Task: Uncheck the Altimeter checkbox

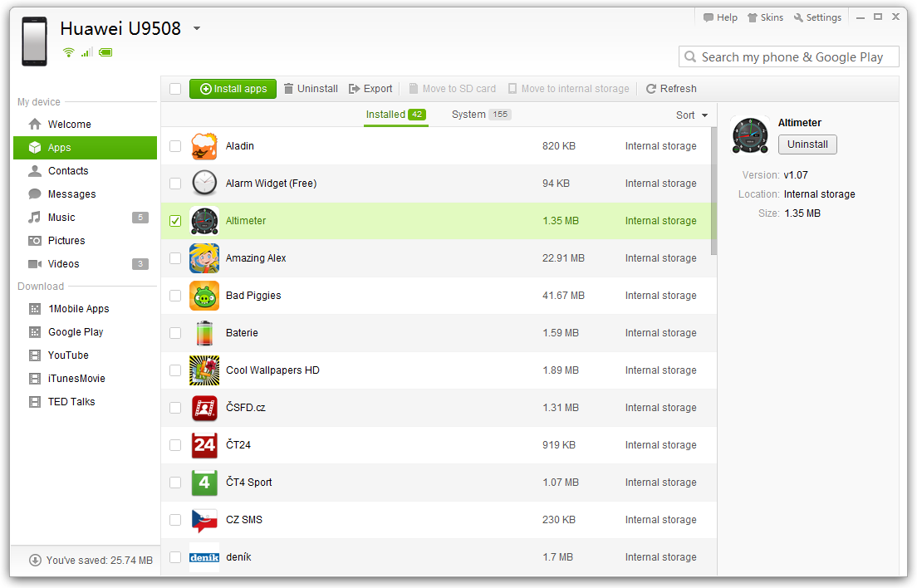Action: click(175, 221)
